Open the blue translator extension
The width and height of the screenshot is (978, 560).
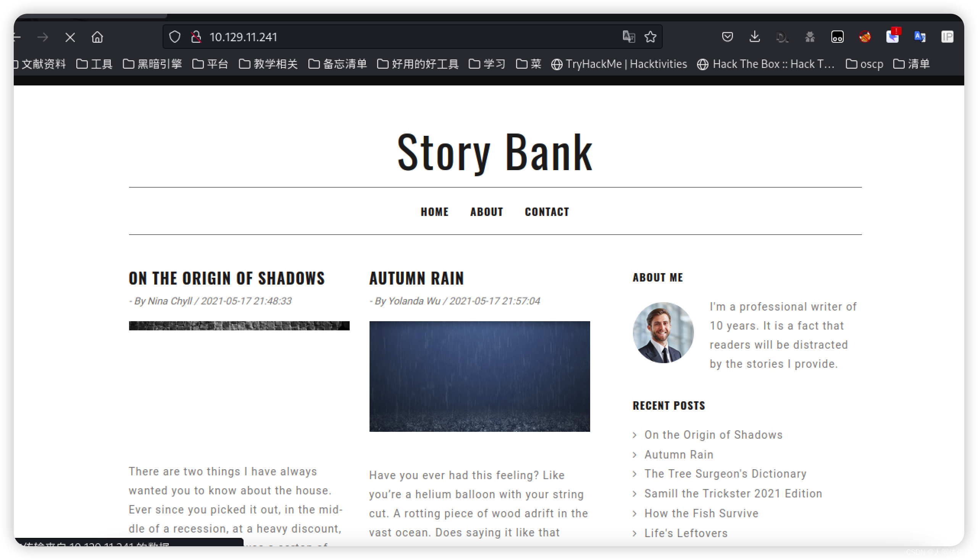pyautogui.click(x=920, y=37)
